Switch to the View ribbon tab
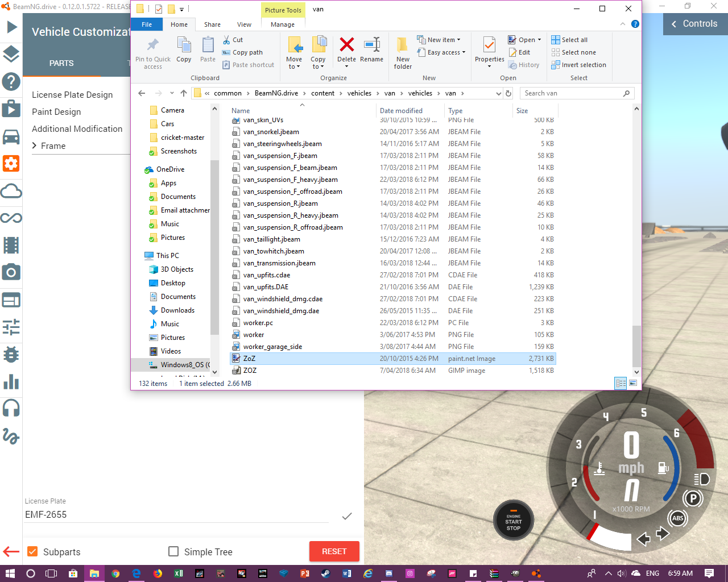Viewport: 728px width, 582px height. click(x=244, y=24)
